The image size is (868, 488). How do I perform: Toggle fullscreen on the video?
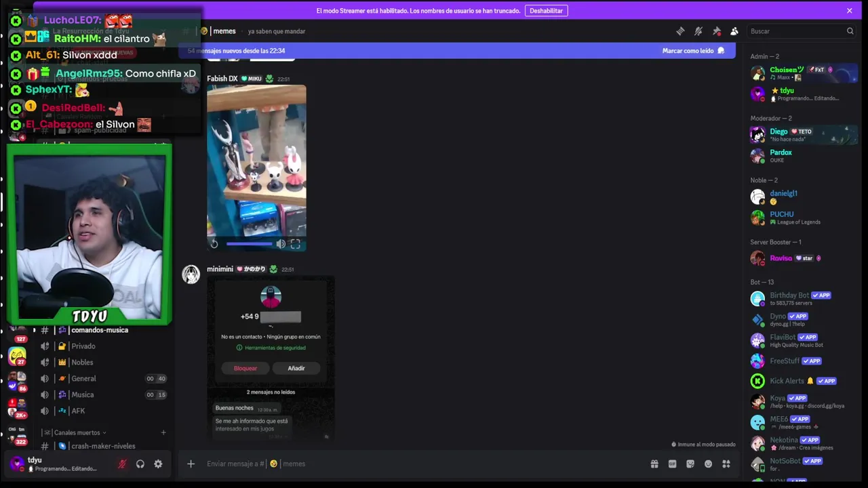296,244
